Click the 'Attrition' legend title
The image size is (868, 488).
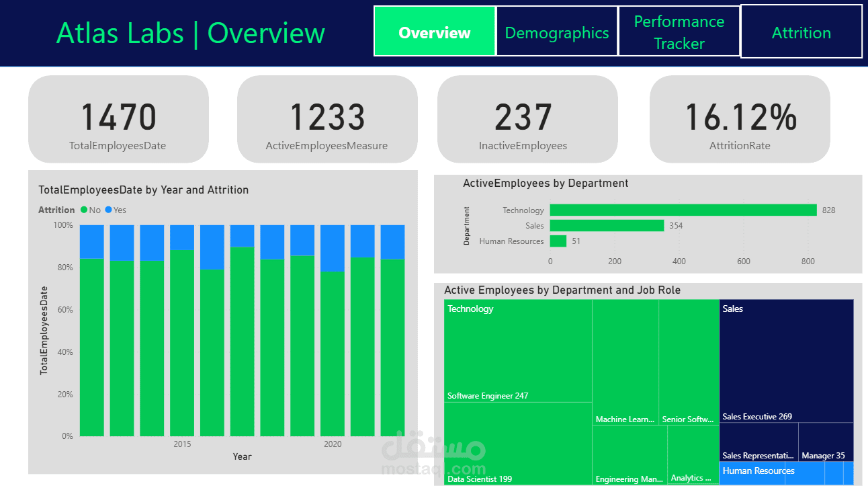pyautogui.click(x=56, y=210)
